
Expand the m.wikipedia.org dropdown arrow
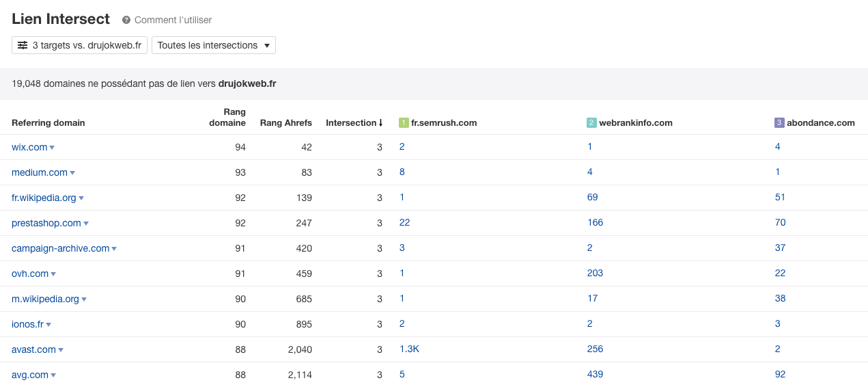(x=84, y=299)
